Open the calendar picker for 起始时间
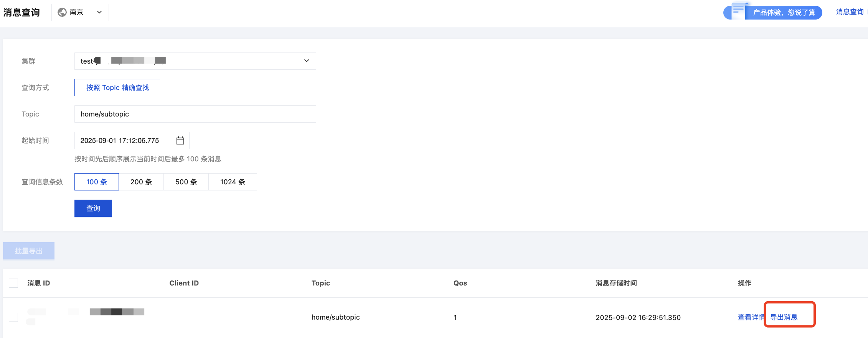Screen dimensions: 868x338 [180, 141]
